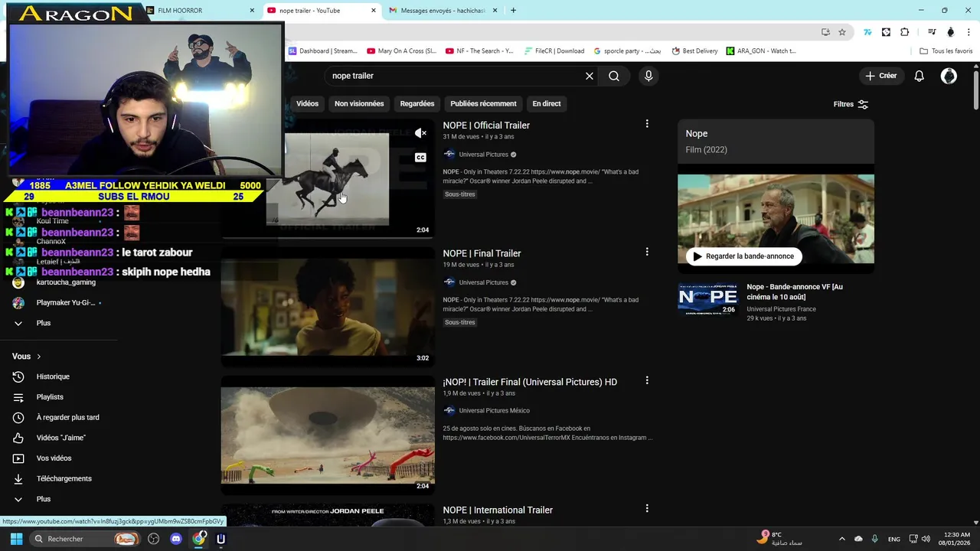
Task: Open Vidéos "J'aime" in sidebar
Action: (60, 438)
